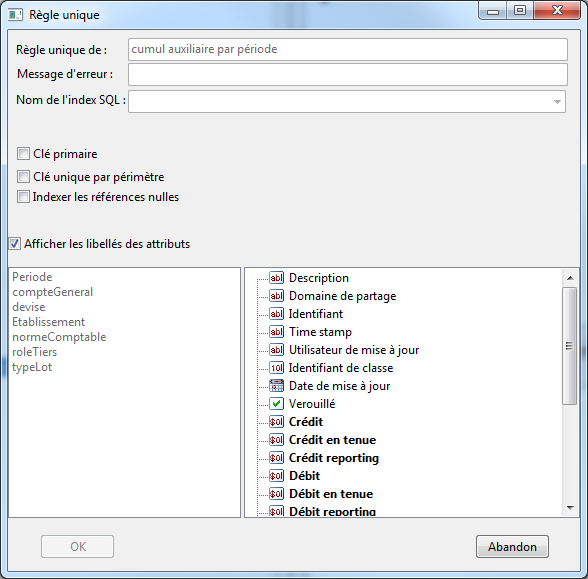
Task: Select normeComptable in the left list
Action: tap(59, 337)
